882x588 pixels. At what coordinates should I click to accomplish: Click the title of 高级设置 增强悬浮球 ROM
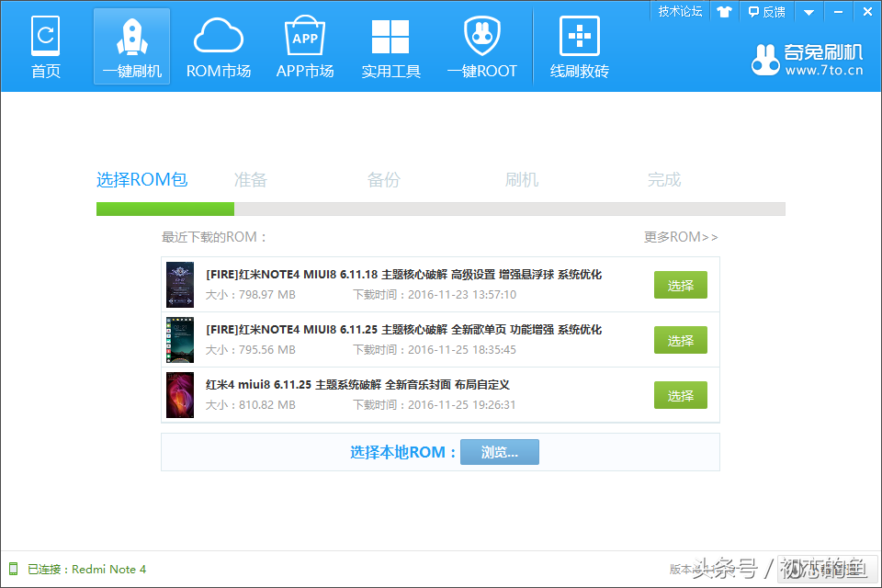click(x=404, y=275)
